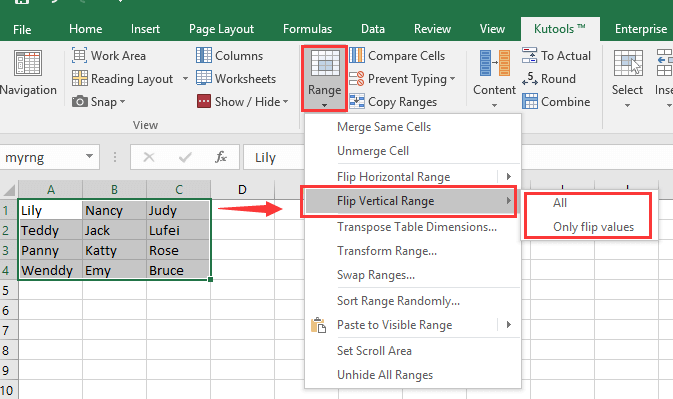The height and width of the screenshot is (399, 673).
Task: Click cell containing Wenddy
Action: [x=50, y=270]
